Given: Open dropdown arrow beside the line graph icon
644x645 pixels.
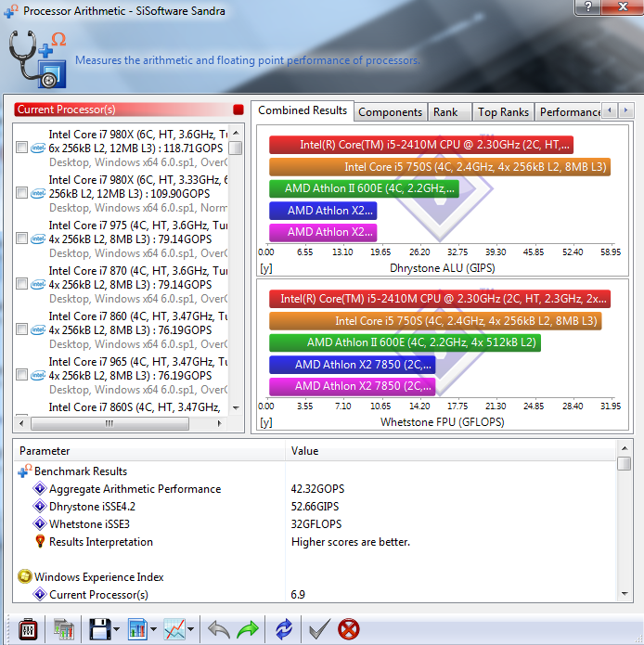Looking at the screenshot, I should [x=191, y=629].
